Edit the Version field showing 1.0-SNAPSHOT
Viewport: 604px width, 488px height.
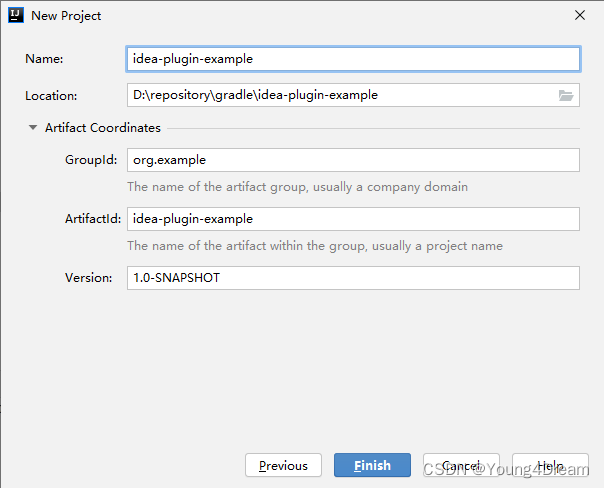click(353, 278)
